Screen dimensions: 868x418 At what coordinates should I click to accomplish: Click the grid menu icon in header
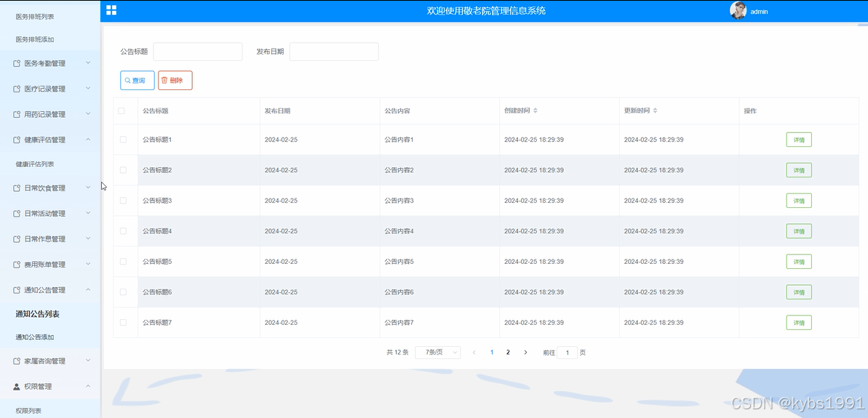[x=111, y=10]
